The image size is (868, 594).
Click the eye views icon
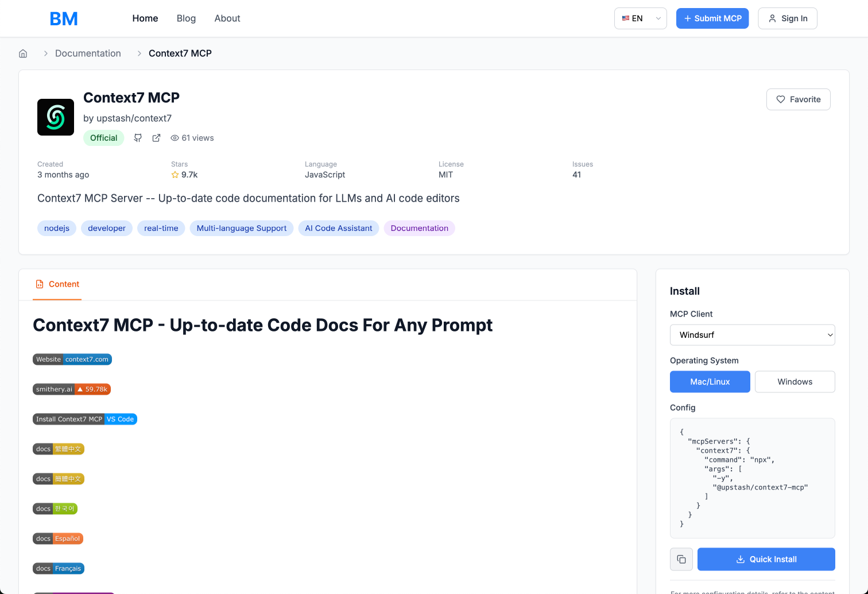175,138
